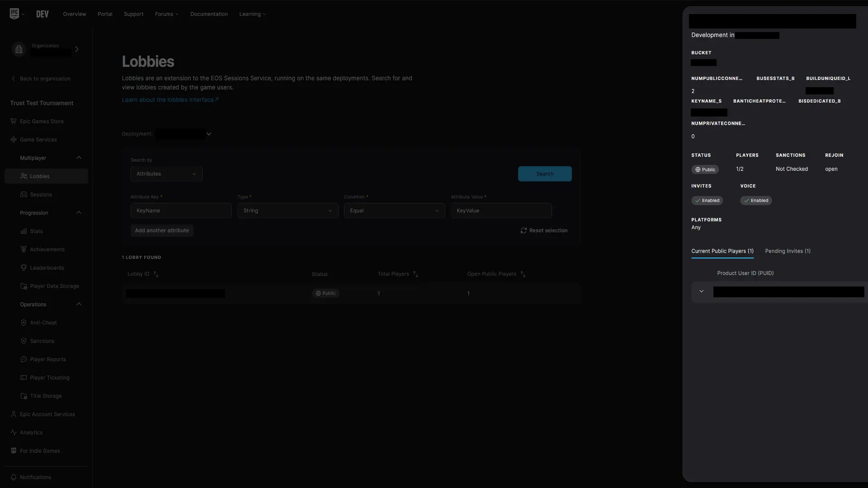Screen dimensions: 868x488
Task: Click the Voice Enabled badge
Action: click(x=756, y=201)
